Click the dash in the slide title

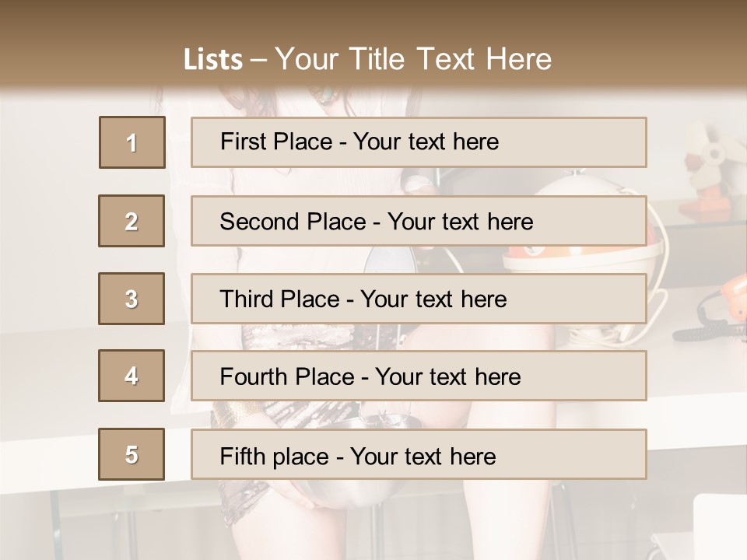[259, 60]
